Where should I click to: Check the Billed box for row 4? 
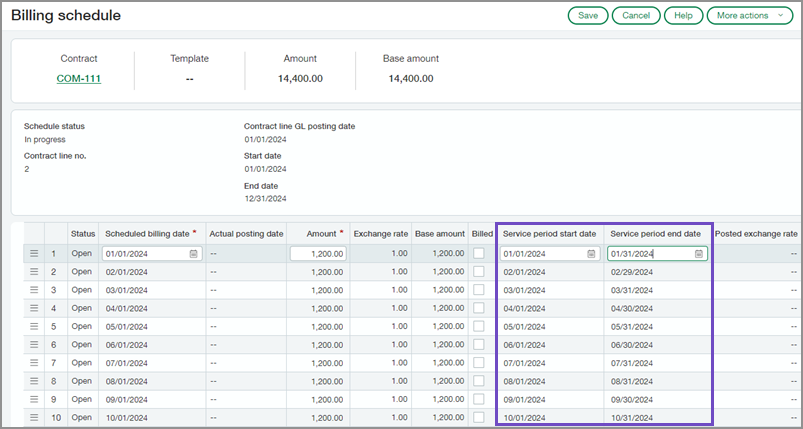(x=479, y=308)
